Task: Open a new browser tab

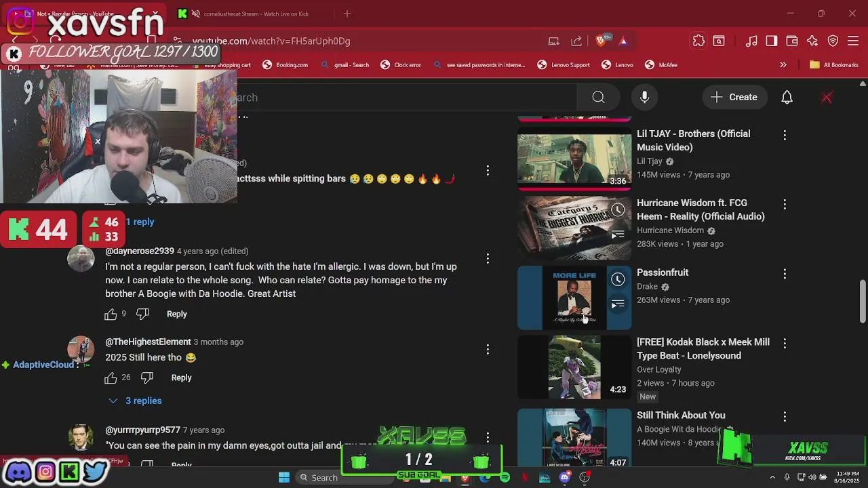Action: 347,14
